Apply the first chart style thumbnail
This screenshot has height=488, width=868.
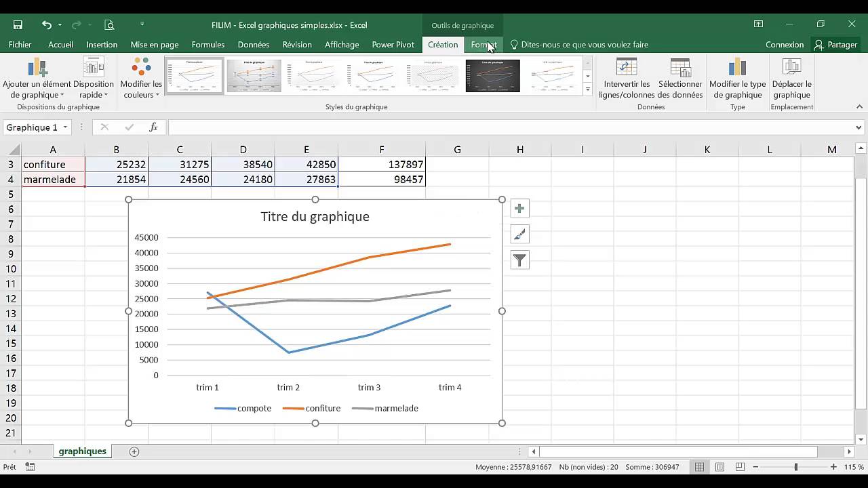tap(194, 75)
